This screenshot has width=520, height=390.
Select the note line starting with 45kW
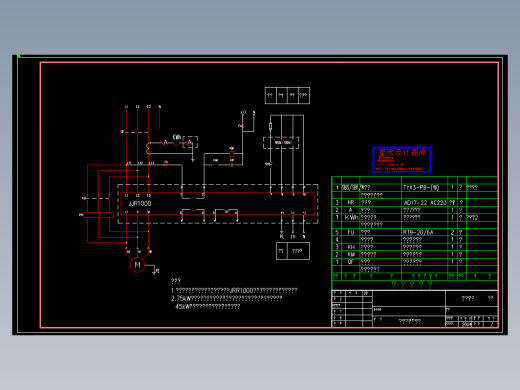click(x=207, y=307)
